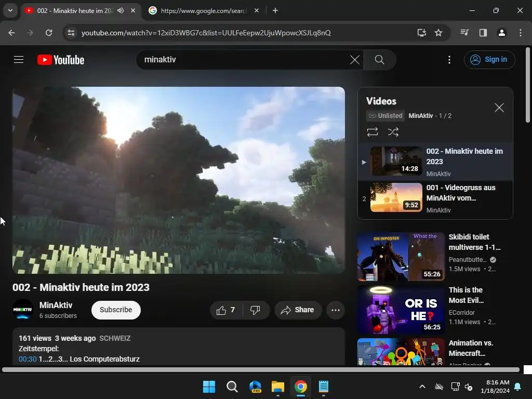Close the Google search tab
The height and width of the screenshot is (399, 532).
click(x=257, y=10)
